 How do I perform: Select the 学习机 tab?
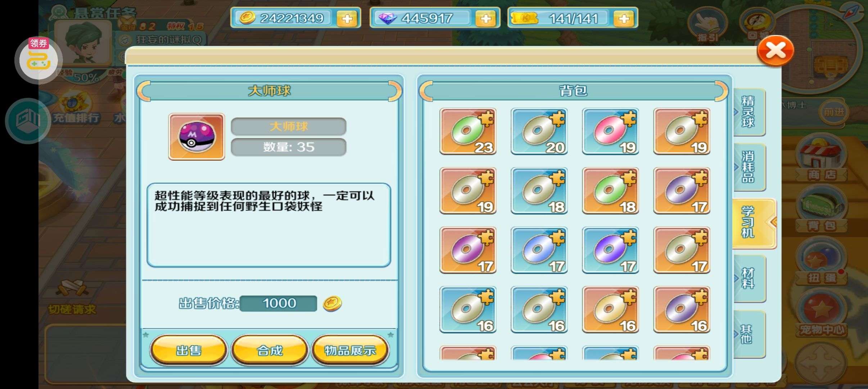coord(753,223)
